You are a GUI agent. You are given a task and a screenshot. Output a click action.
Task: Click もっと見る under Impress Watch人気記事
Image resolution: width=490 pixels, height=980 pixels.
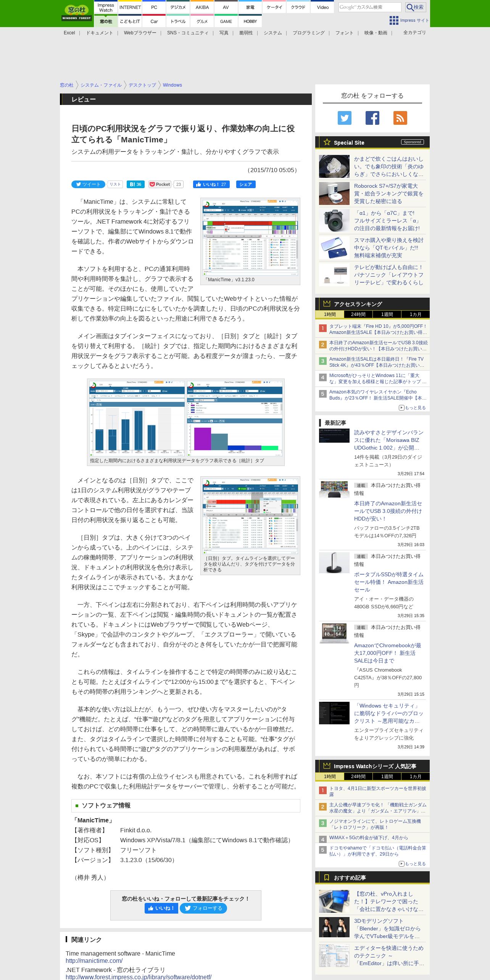(412, 864)
